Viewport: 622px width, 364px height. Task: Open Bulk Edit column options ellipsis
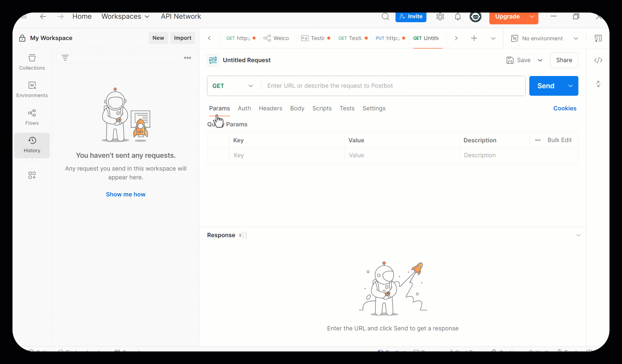coord(538,140)
